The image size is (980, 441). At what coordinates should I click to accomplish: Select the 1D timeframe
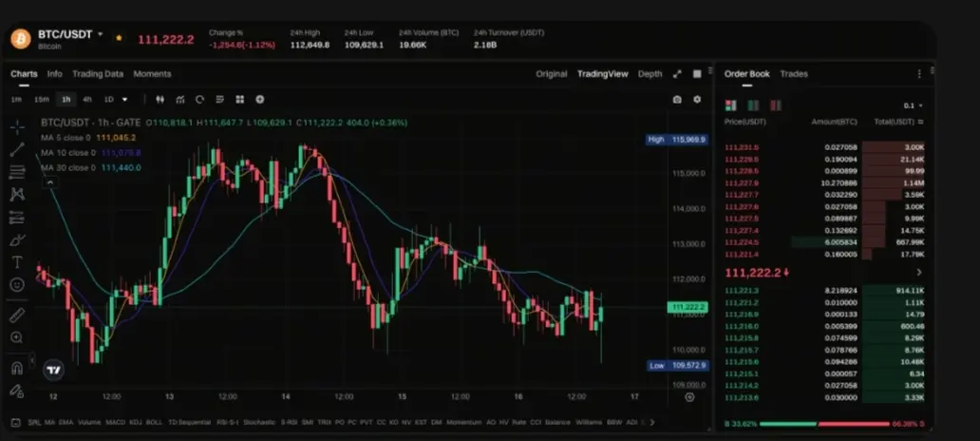[x=109, y=100]
